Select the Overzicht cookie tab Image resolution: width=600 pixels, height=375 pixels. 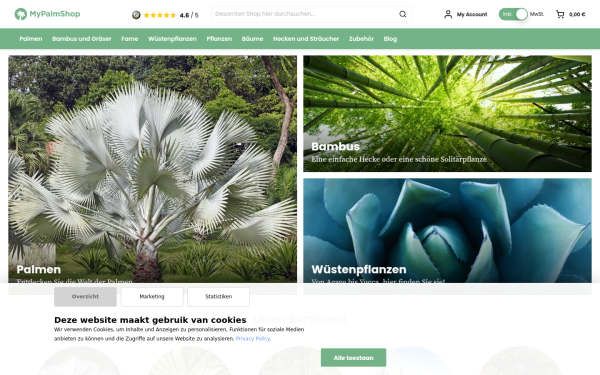(85, 297)
